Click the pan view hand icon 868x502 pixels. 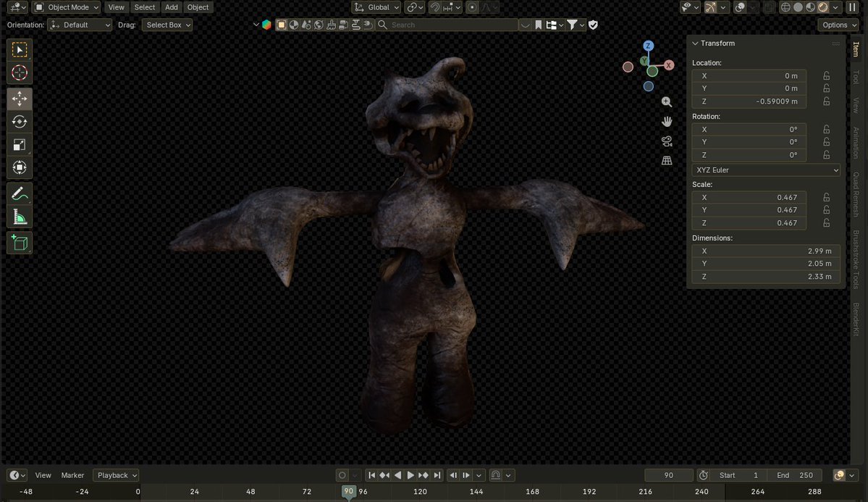coord(667,122)
